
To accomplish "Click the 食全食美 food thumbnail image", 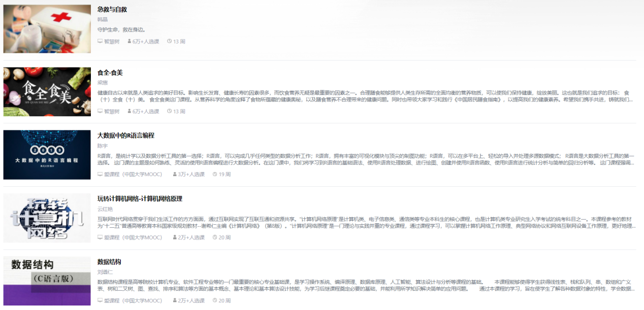I will coord(47,92).
